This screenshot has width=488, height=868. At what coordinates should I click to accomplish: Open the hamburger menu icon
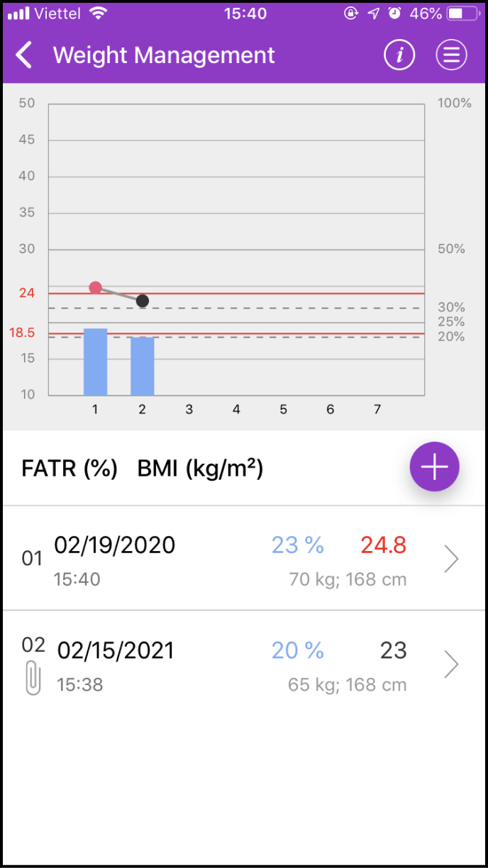(451, 55)
